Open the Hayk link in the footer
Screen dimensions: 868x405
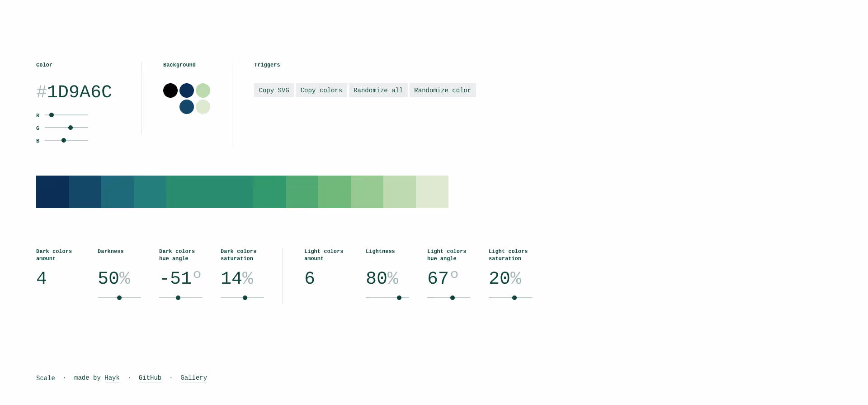click(x=112, y=378)
